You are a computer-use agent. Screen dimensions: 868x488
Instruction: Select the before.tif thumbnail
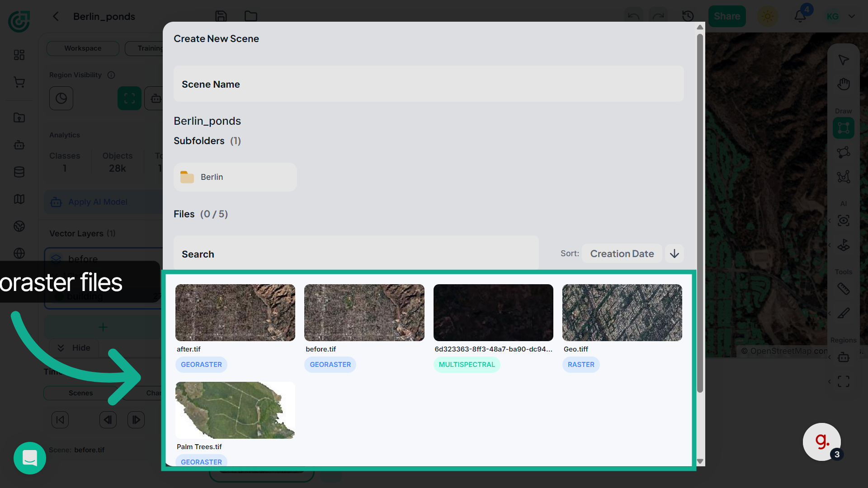click(364, 313)
